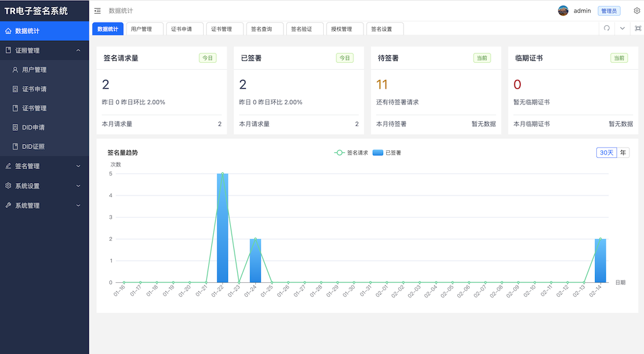This screenshot has width=644, height=354.
Task: Click the 当前 tag on 临期证书 card
Action: (619, 58)
